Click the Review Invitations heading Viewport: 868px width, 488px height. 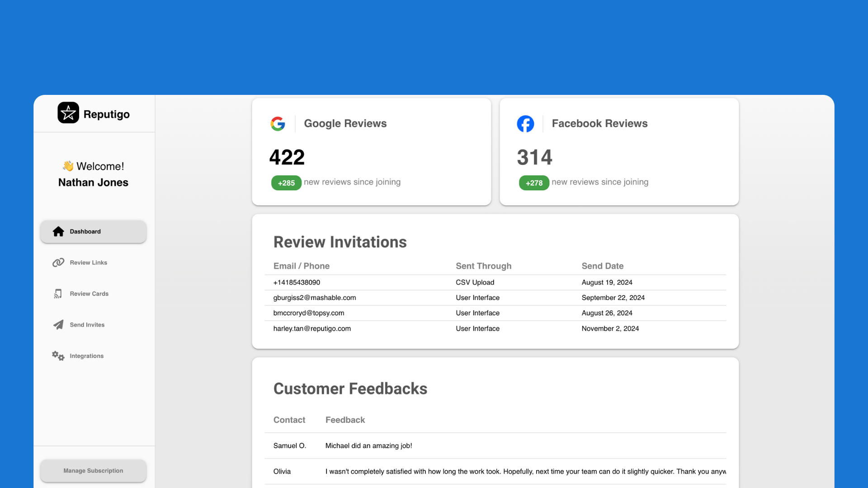click(x=340, y=242)
